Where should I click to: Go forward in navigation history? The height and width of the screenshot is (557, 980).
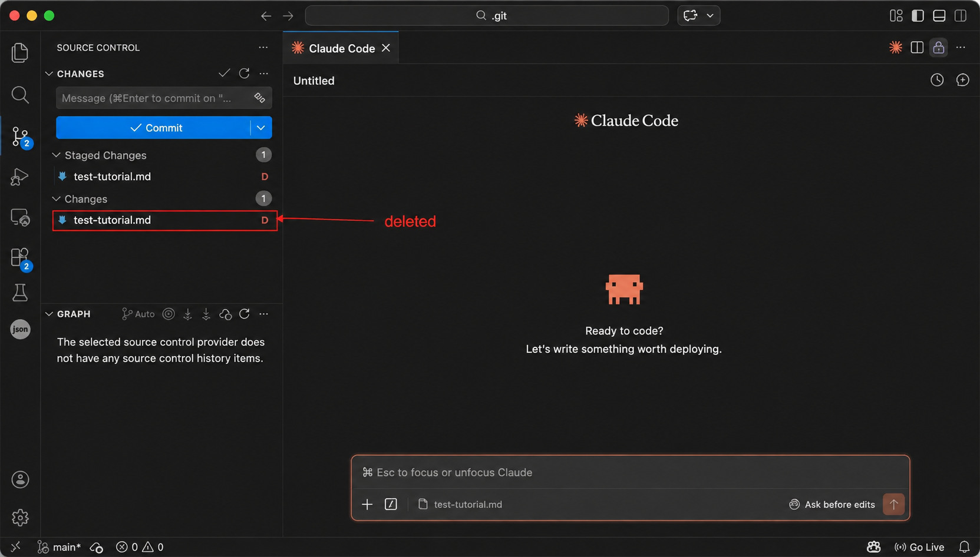[x=288, y=16]
